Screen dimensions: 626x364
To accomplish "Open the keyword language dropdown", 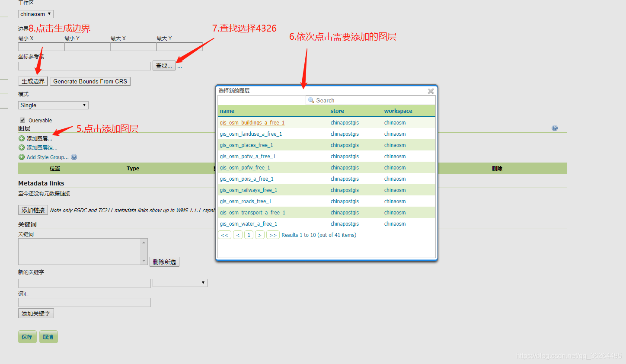I will 180,283.
